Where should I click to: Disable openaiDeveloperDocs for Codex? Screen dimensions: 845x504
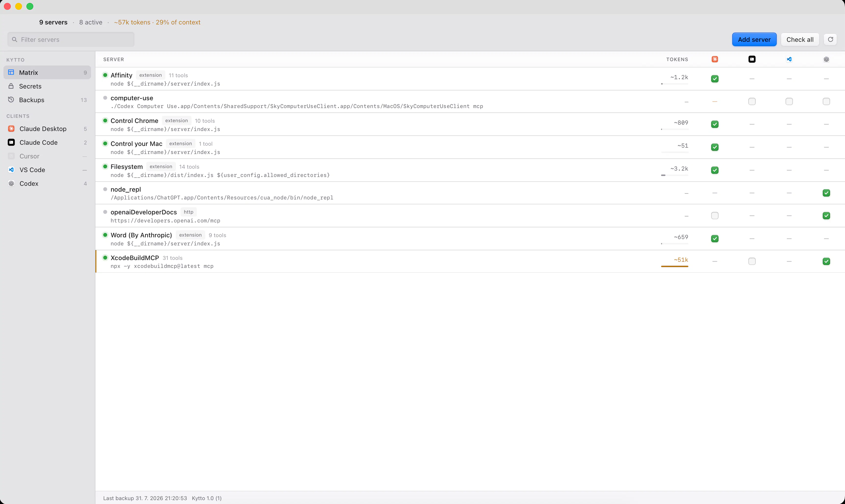pos(826,216)
